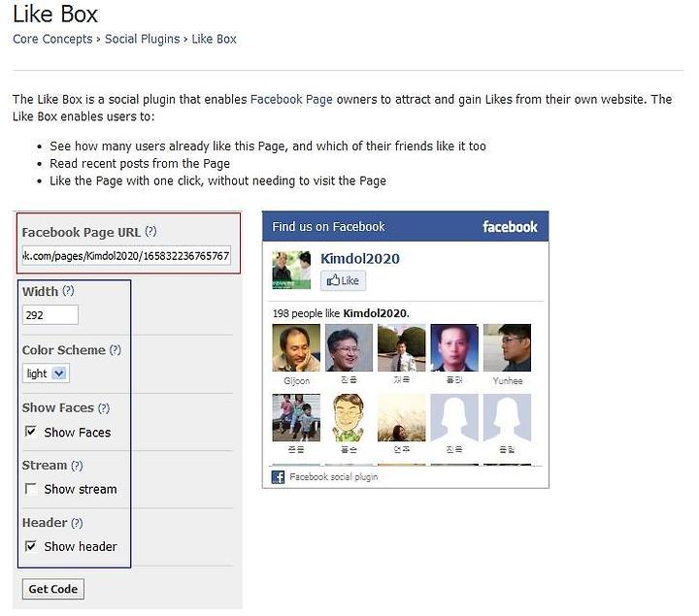Enable the Show stream checkbox
Image resolution: width=699 pixels, height=616 pixels.
31,489
